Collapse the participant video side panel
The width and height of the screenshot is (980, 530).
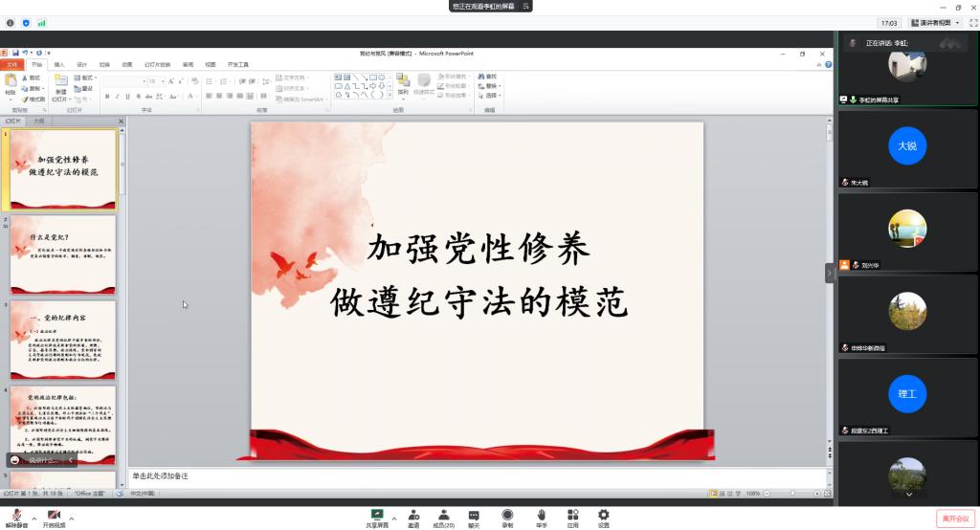(x=830, y=273)
